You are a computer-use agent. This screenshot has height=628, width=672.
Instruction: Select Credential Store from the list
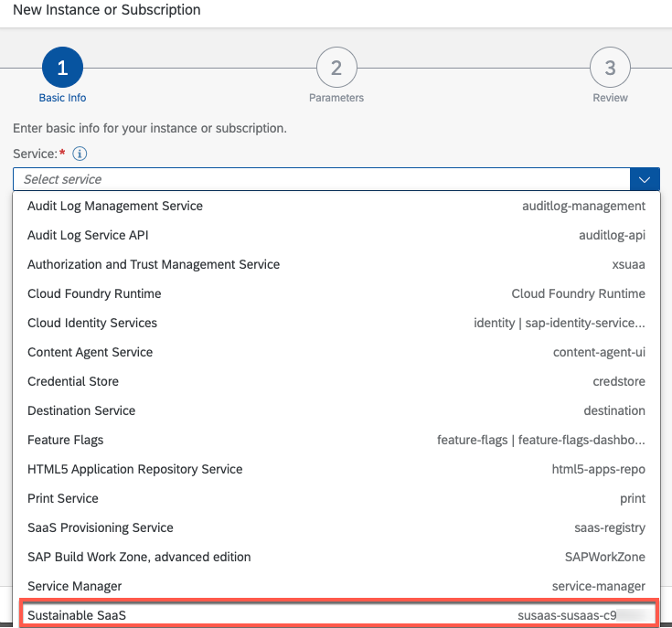pos(336,381)
